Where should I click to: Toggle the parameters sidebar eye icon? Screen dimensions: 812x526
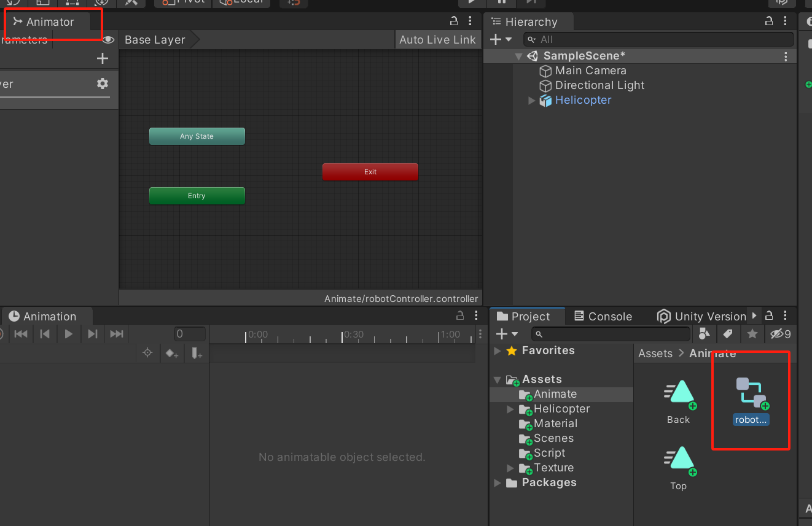pyautogui.click(x=108, y=40)
